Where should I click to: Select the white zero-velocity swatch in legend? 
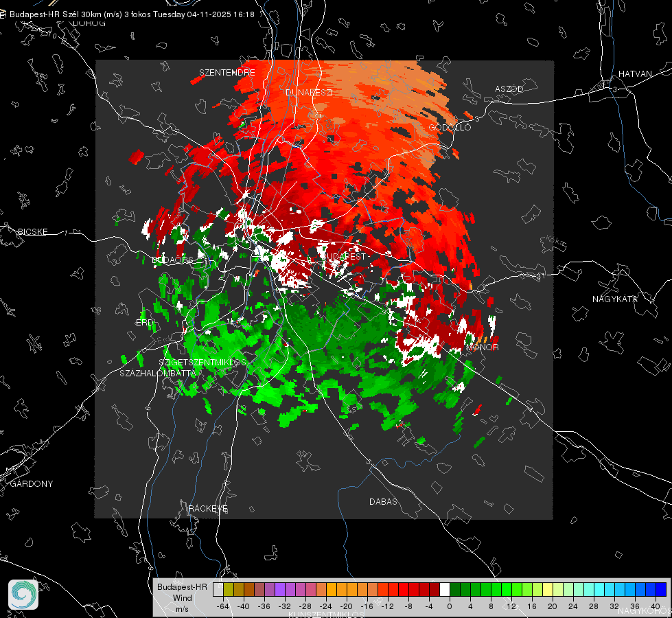click(x=445, y=589)
